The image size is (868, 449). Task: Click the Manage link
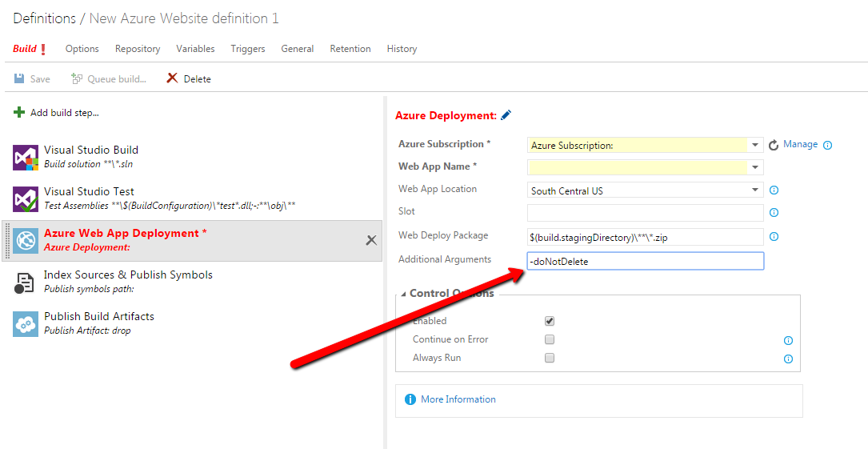click(801, 144)
